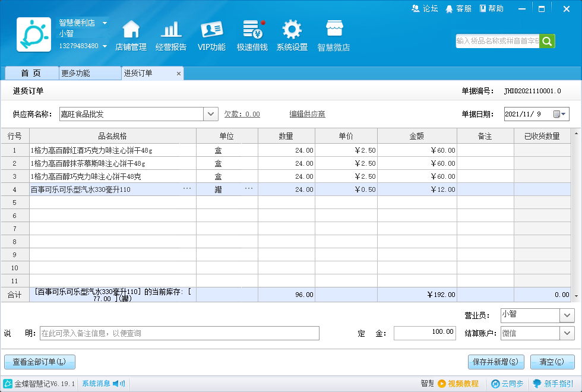Click the product search input box
This screenshot has height=392, width=582.
coord(498,41)
